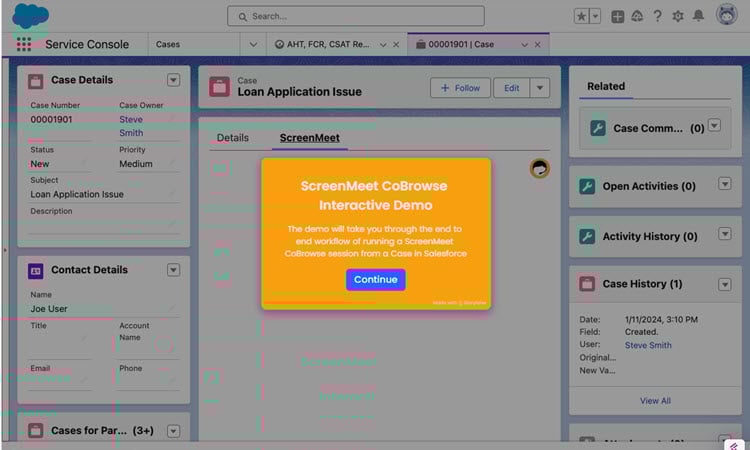
Task: Open the favorites list dropdown arrow
Action: point(595,16)
